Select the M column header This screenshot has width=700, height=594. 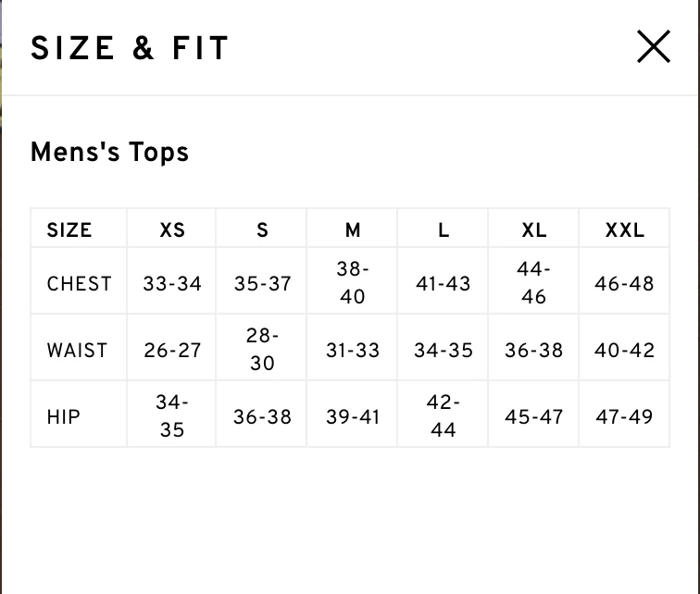353,230
